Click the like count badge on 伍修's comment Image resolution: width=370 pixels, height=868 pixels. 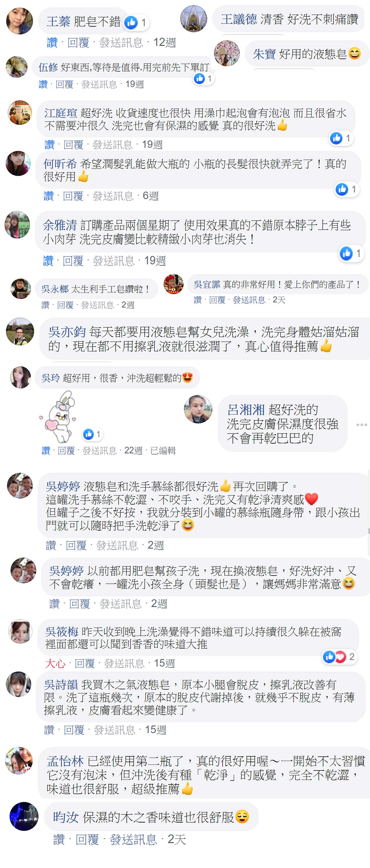tap(204, 79)
